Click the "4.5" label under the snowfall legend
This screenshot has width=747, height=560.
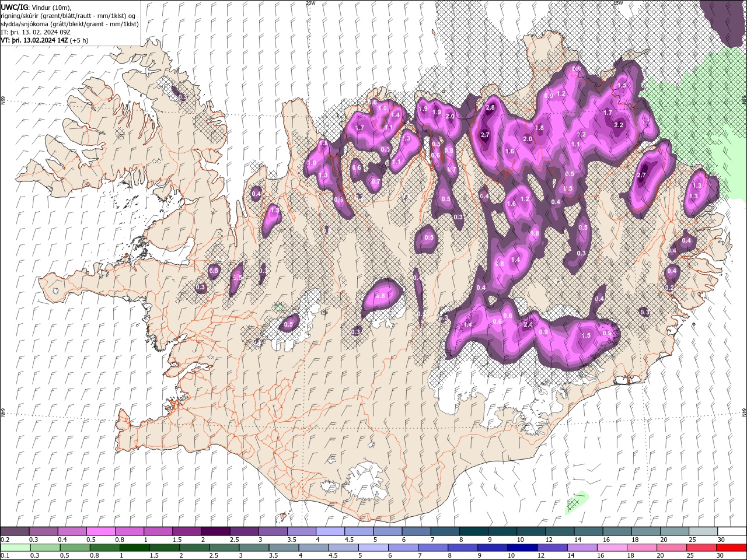coord(349,540)
